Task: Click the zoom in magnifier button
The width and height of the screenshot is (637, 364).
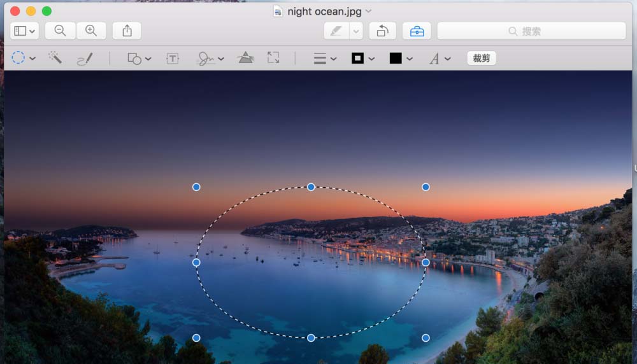Action: (91, 31)
